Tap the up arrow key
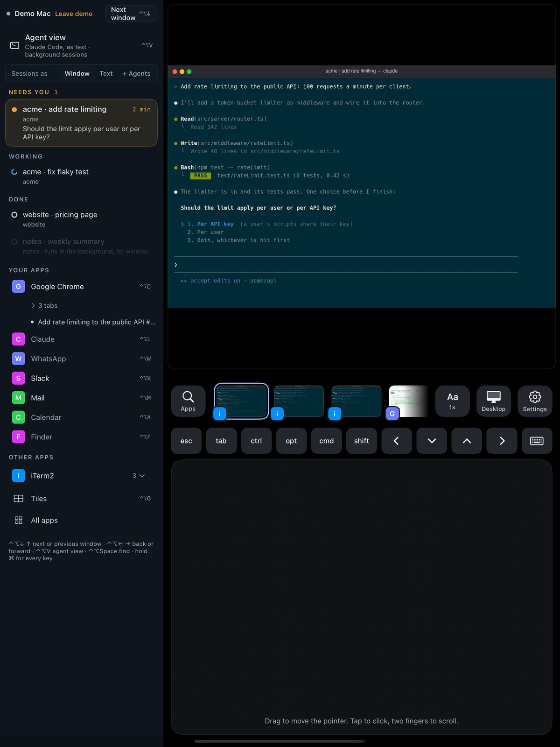Image resolution: width=560 pixels, height=747 pixels. [467, 441]
